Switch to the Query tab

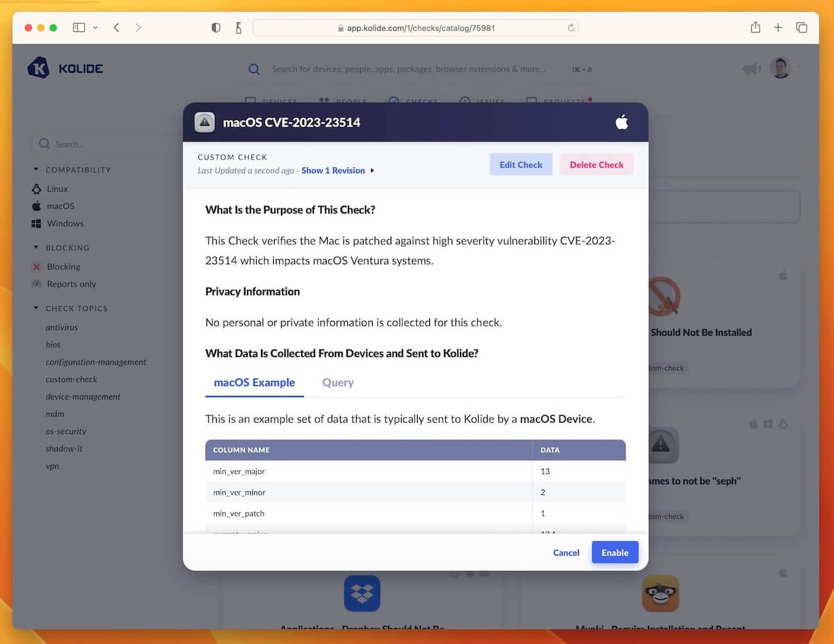click(337, 382)
